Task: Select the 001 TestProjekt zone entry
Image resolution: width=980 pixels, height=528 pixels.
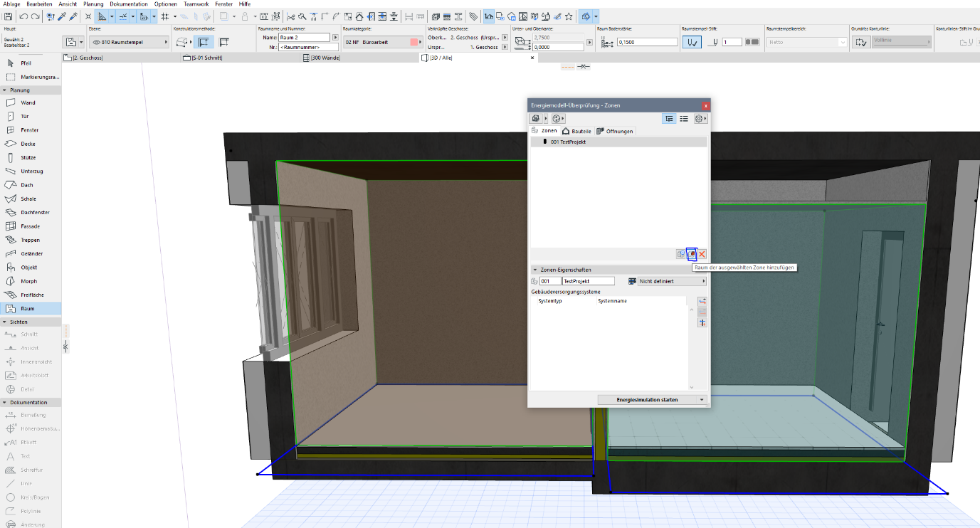Action: (x=568, y=142)
